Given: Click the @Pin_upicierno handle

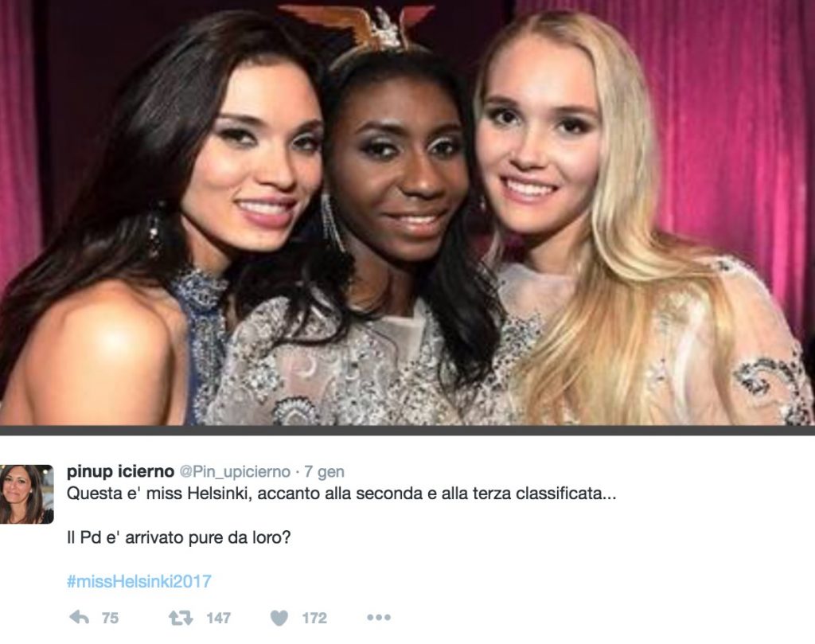Looking at the screenshot, I should coord(235,471).
